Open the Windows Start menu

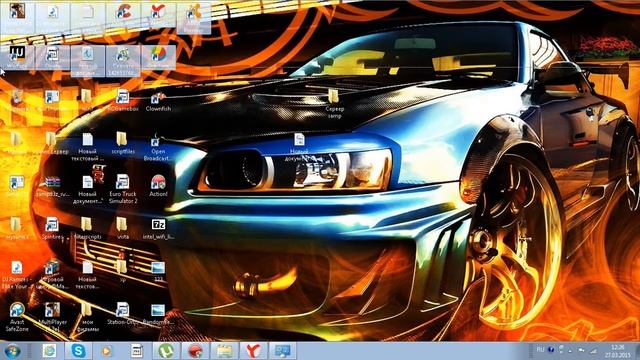point(13,351)
